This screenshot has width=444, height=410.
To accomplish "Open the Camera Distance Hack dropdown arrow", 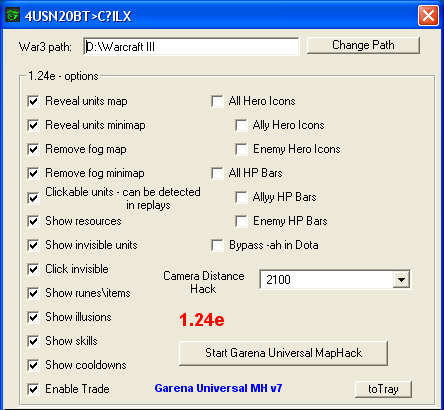I will tap(401, 279).
